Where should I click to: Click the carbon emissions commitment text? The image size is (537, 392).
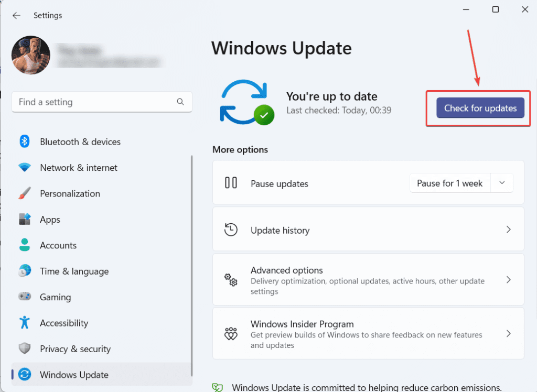(x=367, y=388)
